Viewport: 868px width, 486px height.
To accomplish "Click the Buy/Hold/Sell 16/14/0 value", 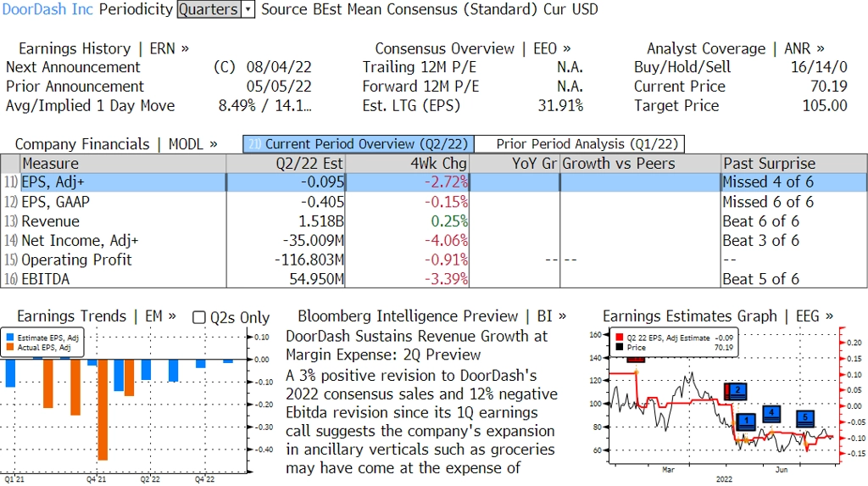I will (x=819, y=67).
